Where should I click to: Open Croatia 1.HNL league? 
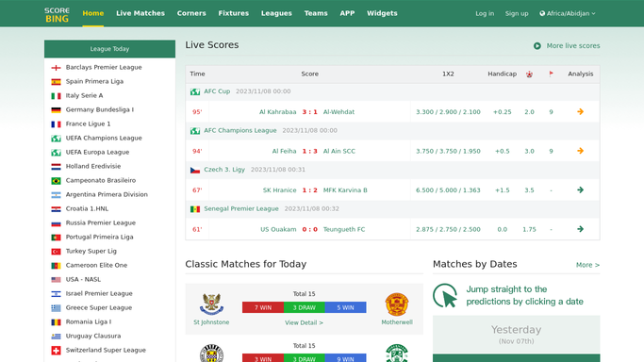[87, 208]
